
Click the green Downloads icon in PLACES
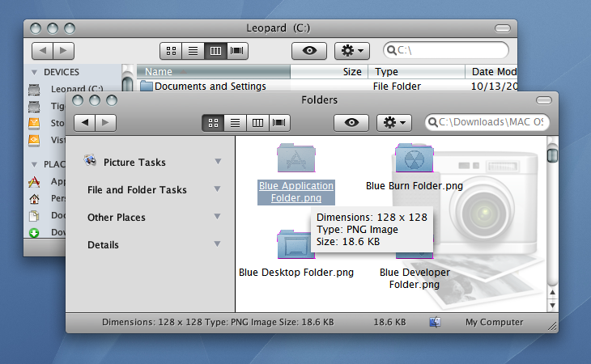tap(34, 233)
